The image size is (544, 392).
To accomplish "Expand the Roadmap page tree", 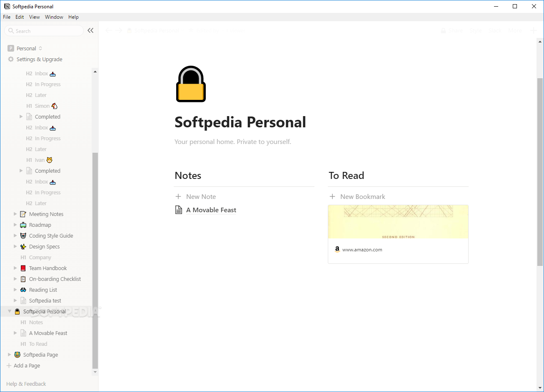I will pyautogui.click(x=15, y=225).
